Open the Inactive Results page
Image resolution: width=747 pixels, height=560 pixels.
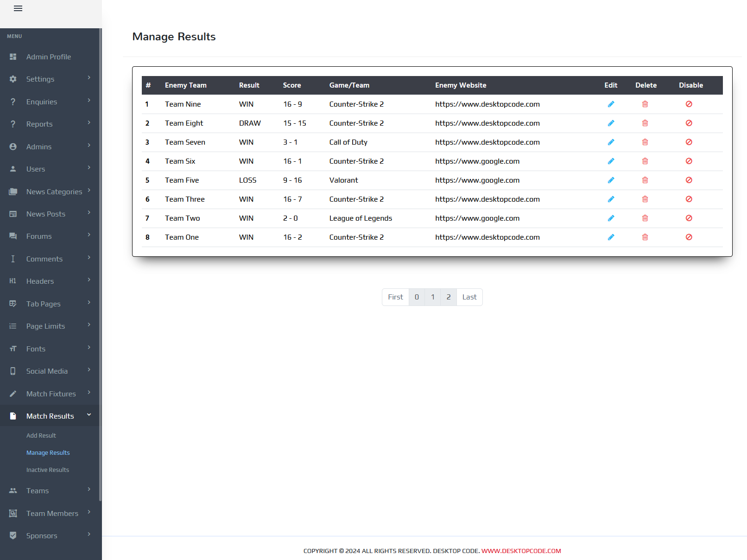(x=48, y=470)
